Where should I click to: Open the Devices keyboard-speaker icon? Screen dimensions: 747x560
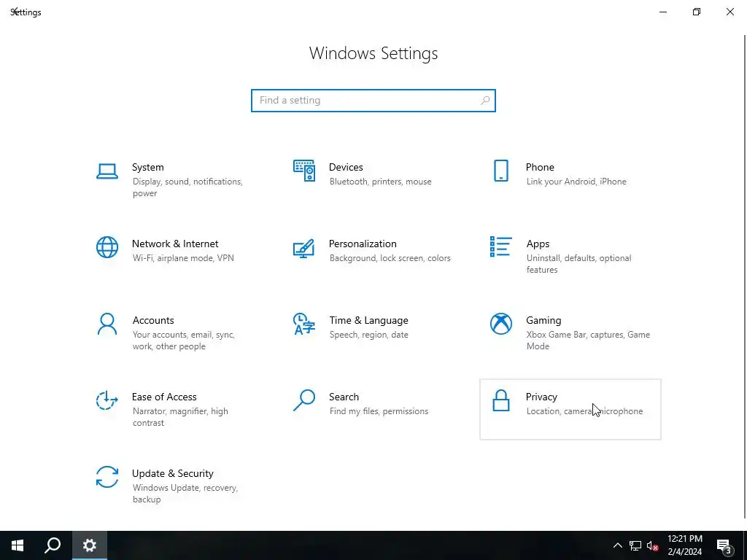(304, 171)
